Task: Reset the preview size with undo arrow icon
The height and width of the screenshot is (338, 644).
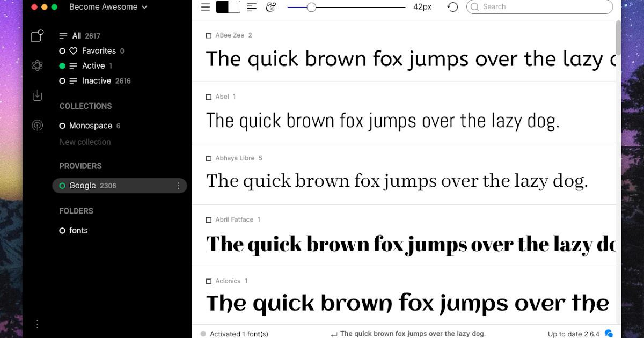Action: pyautogui.click(x=451, y=7)
